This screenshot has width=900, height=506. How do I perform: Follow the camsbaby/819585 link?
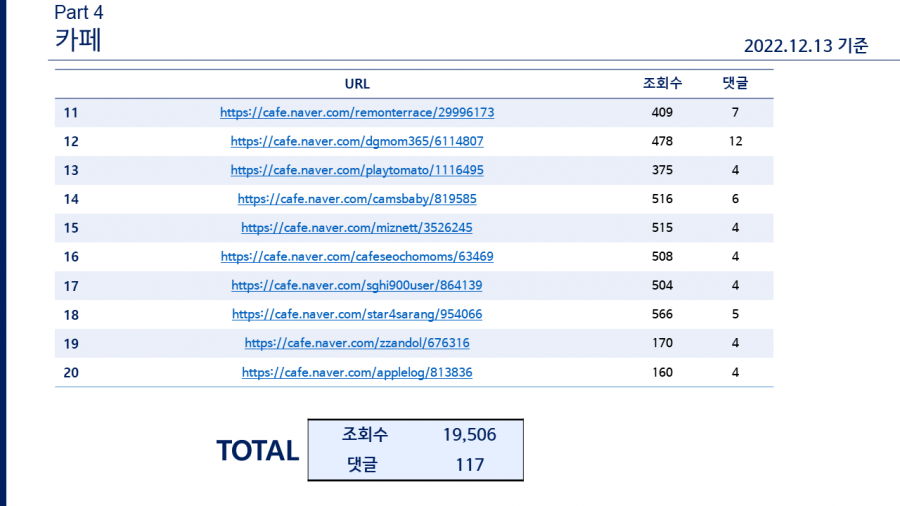pyautogui.click(x=357, y=199)
